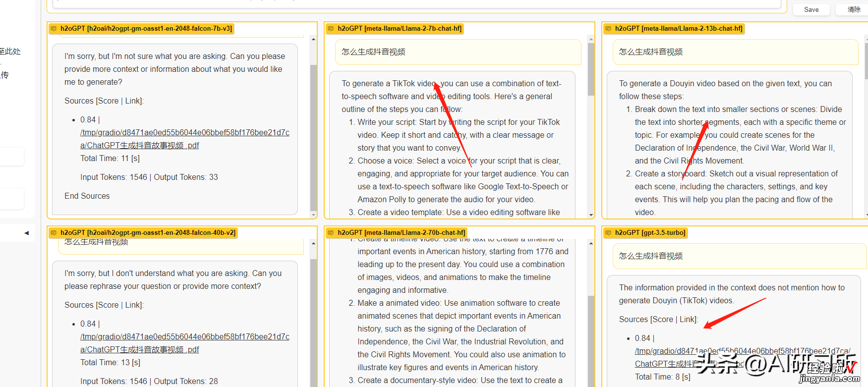
Task: Click scroll-up arrow in falcon-7b-v3 panel
Action: pyautogui.click(x=313, y=39)
